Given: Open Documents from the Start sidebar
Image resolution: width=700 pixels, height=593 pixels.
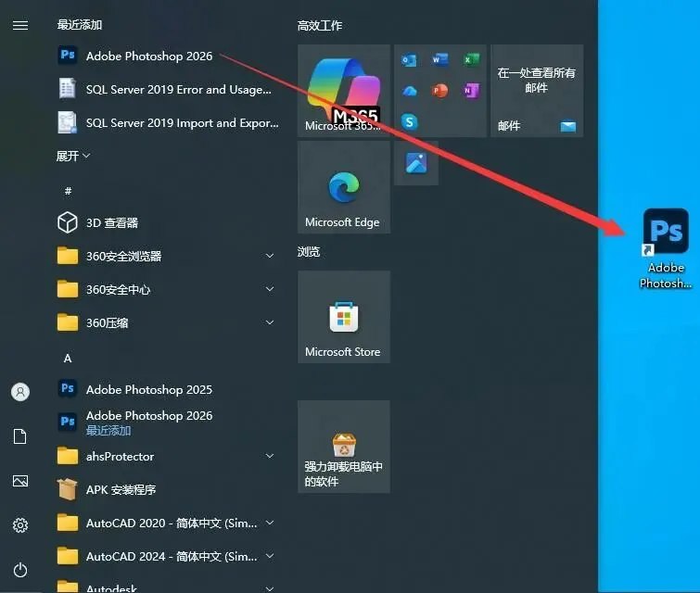Looking at the screenshot, I should tap(20, 436).
